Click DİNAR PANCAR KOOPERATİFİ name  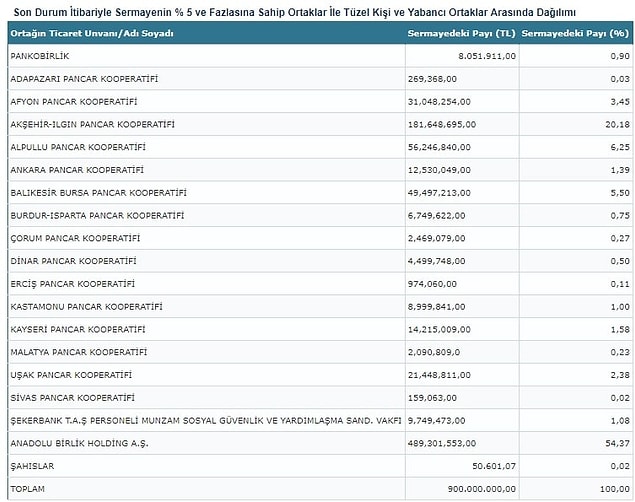(73, 261)
